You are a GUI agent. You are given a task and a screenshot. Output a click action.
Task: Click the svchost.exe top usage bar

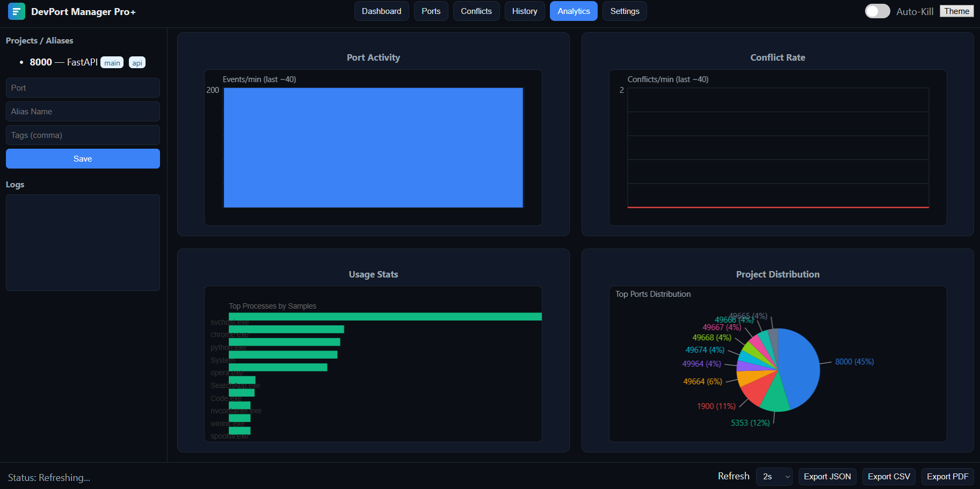385,317
